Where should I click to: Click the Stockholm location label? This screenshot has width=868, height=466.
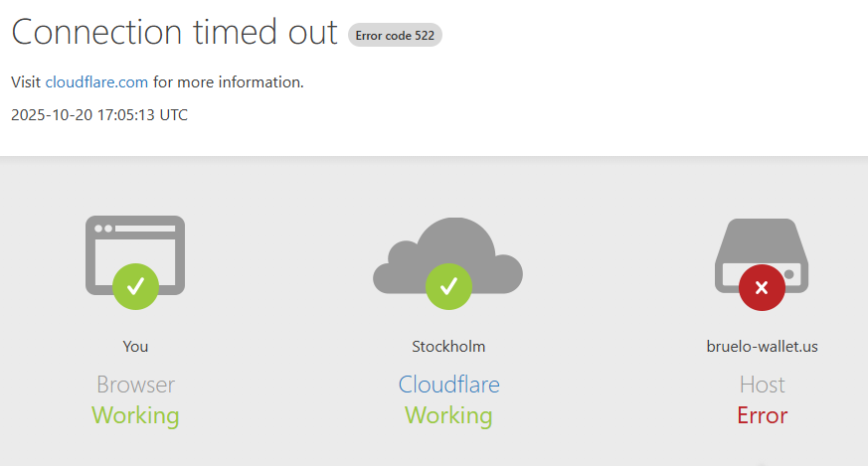pos(448,347)
